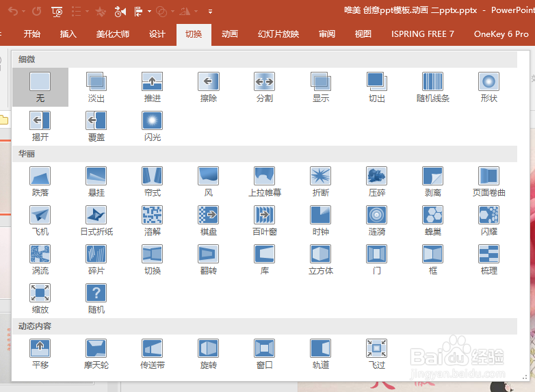Open the 动画 Animations tab
This screenshot has height=392, width=535.
pyautogui.click(x=230, y=34)
